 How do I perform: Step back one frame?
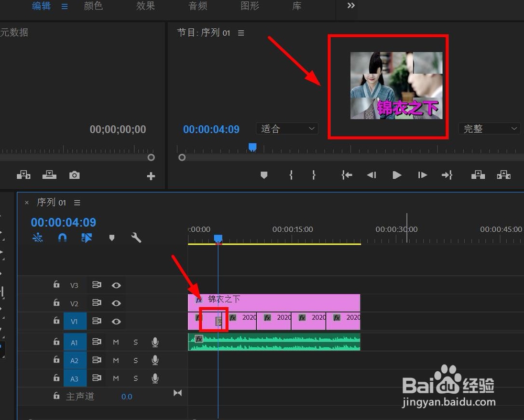[372, 175]
